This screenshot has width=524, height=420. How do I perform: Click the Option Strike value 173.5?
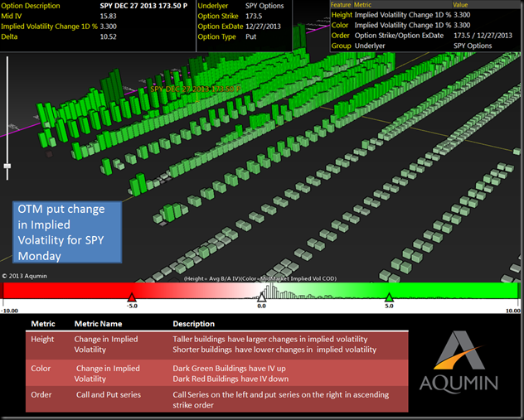click(x=254, y=16)
